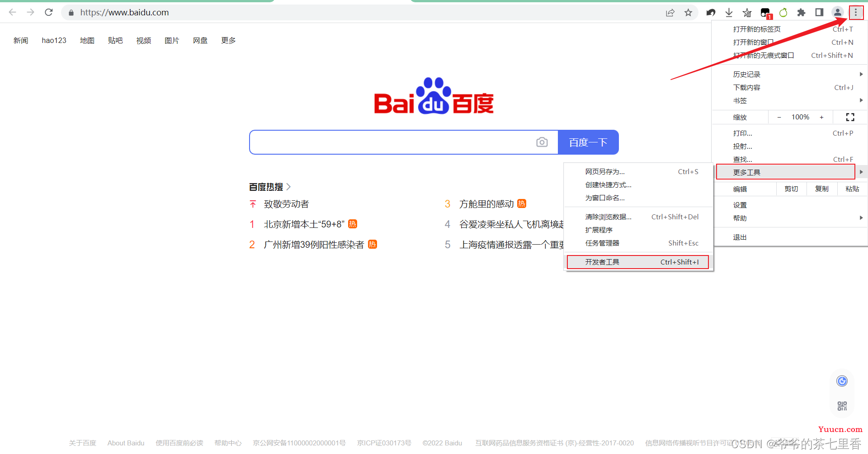
Task: Increase zoom with the plus button
Action: (x=821, y=117)
